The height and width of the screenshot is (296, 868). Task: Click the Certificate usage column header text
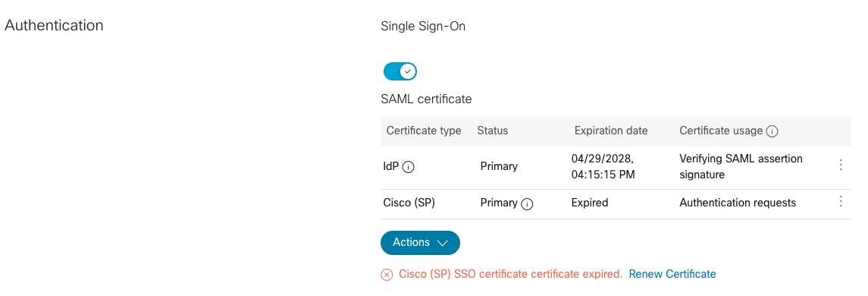(x=721, y=131)
